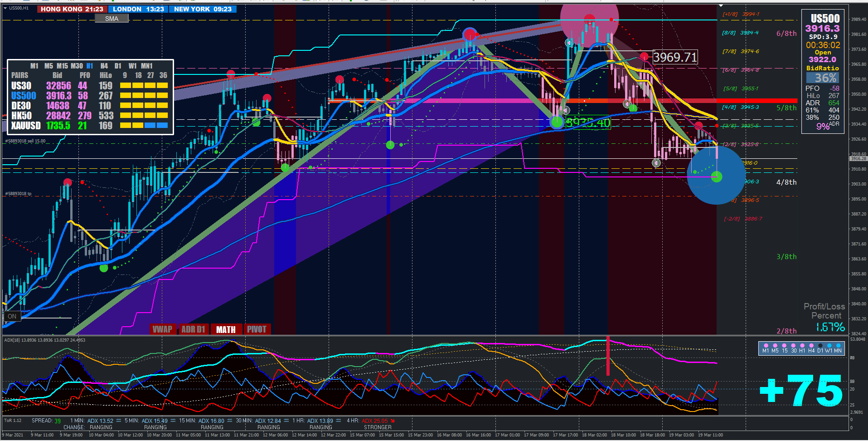Click the US30 period 9 yellow block

point(126,85)
